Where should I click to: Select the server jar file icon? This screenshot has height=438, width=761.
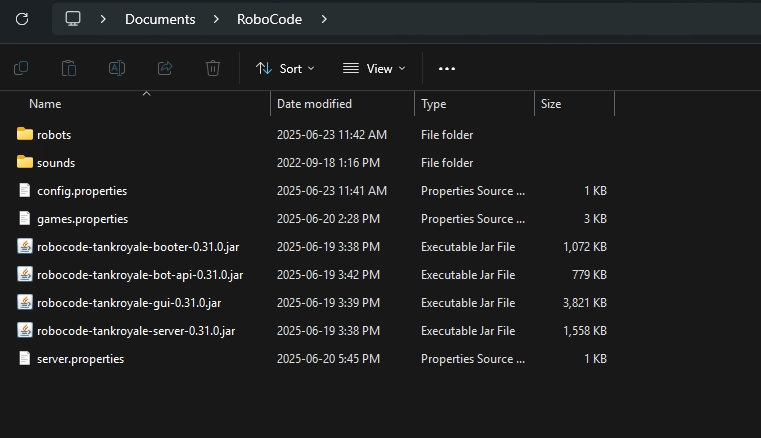25,331
